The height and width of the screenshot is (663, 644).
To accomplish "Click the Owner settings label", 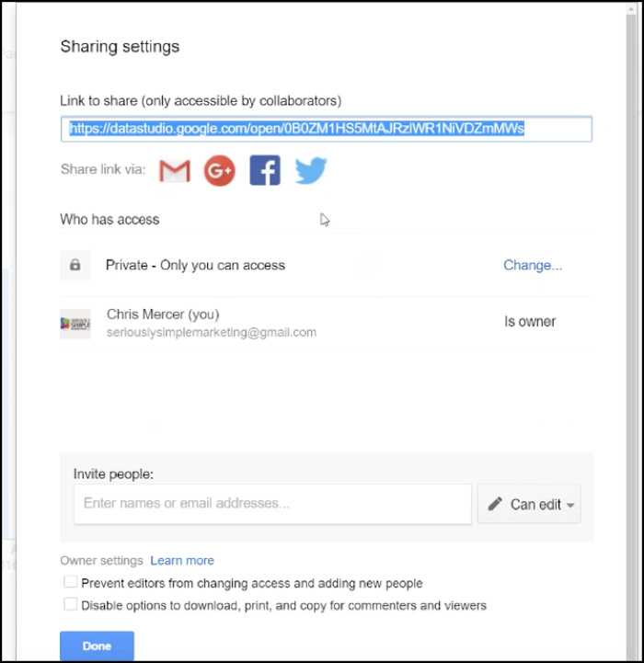I will (x=101, y=560).
